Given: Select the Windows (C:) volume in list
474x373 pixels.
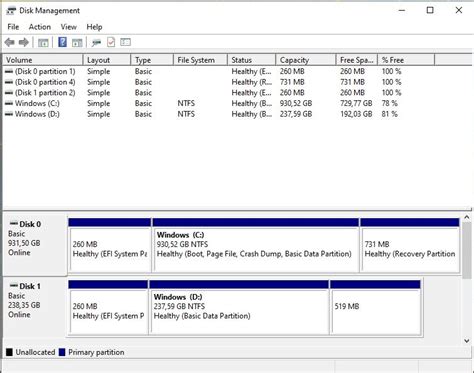Looking at the screenshot, I should click(x=219, y=103).
